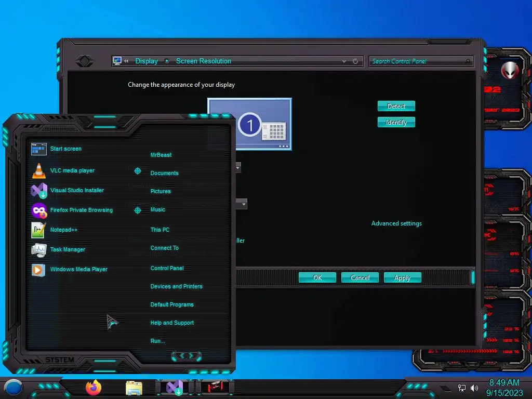Click the Screen Resolution breadcrumb
532x399 pixels.
pyautogui.click(x=204, y=61)
